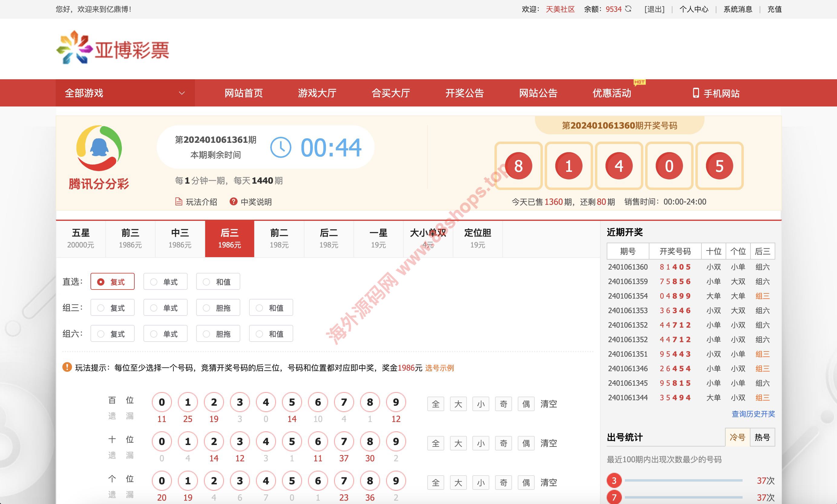837x504 pixels.
Task: Click the blue countdown clock icon
Action: [281, 147]
